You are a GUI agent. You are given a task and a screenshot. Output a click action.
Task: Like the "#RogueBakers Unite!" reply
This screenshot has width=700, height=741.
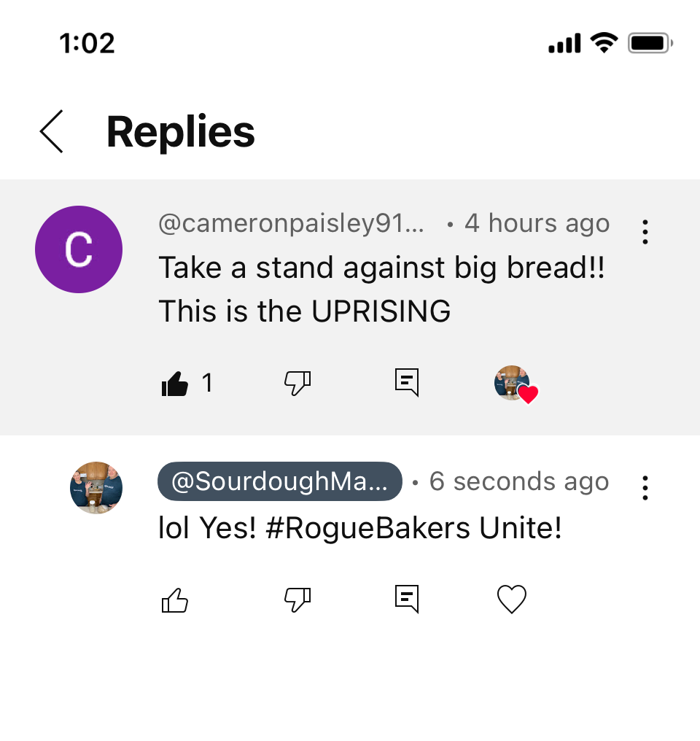click(175, 600)
